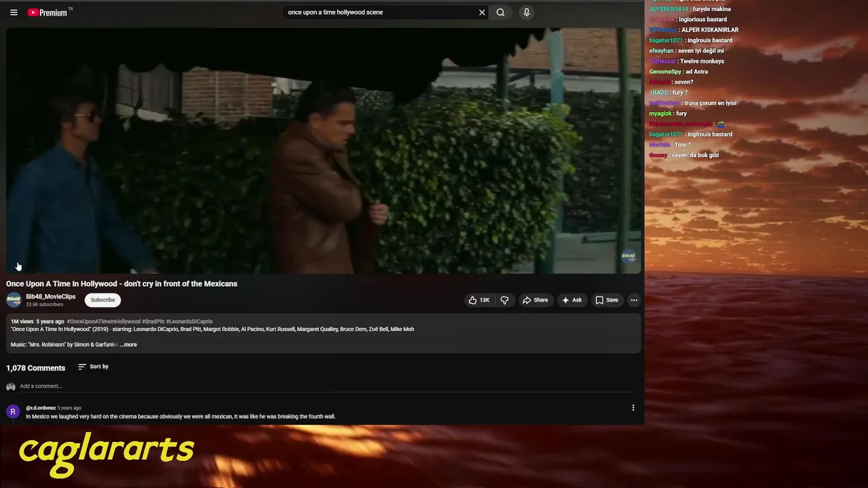Dislike the video with thumbs down

505,300
